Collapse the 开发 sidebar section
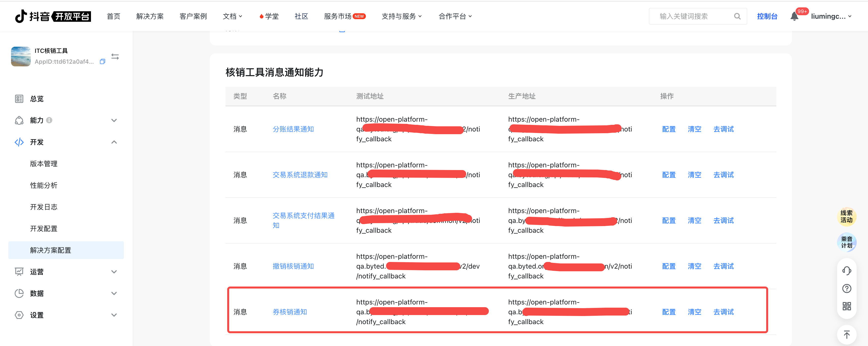 pyautogui.click(x=114, y=142)
